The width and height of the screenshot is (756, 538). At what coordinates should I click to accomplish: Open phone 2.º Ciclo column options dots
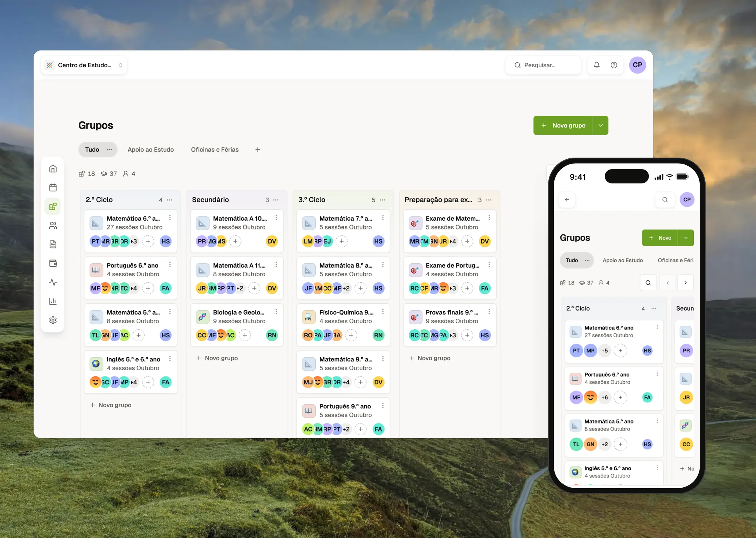[653, 309]
